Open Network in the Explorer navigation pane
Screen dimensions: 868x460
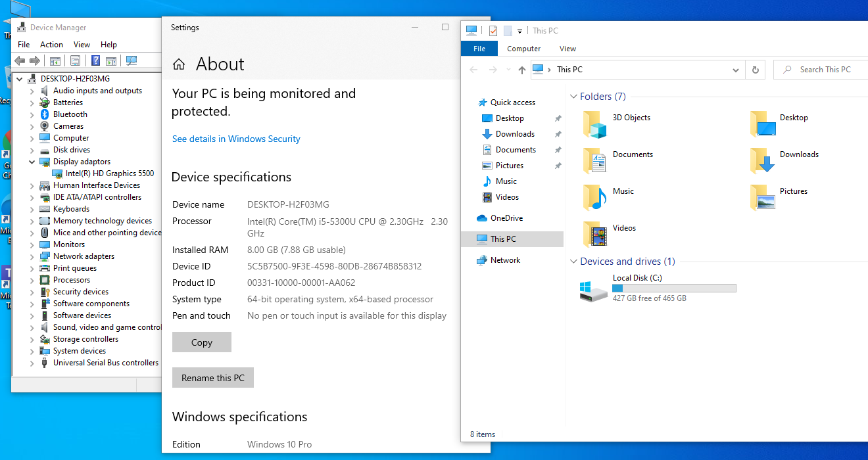point(505,260)
